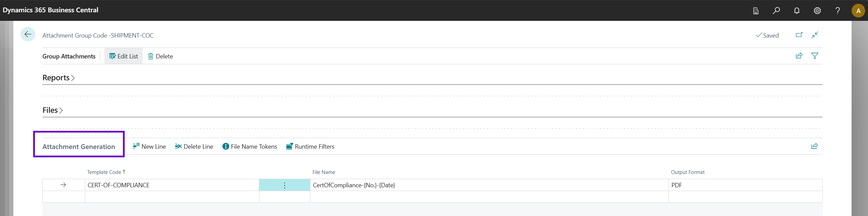Viewport: 868px width, 216px height.
Task: Select the Delete action
Action: [x=160, y=56]
